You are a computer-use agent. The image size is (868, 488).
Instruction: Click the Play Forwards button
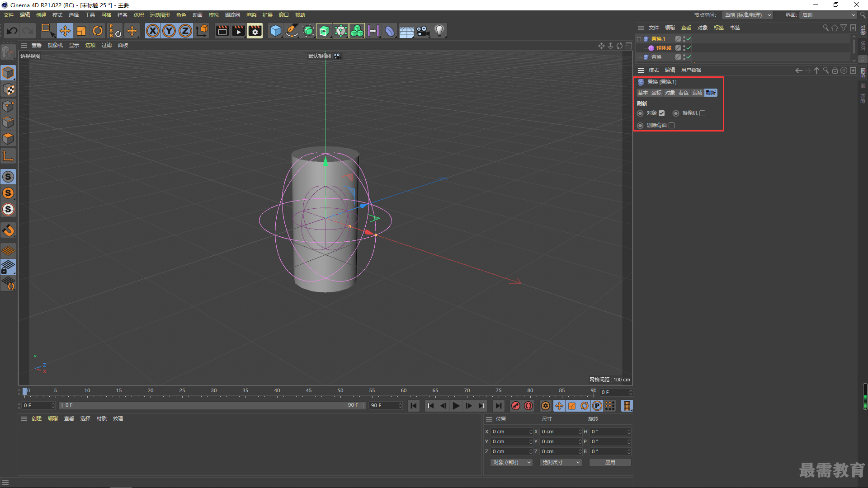tap(456, 406)
